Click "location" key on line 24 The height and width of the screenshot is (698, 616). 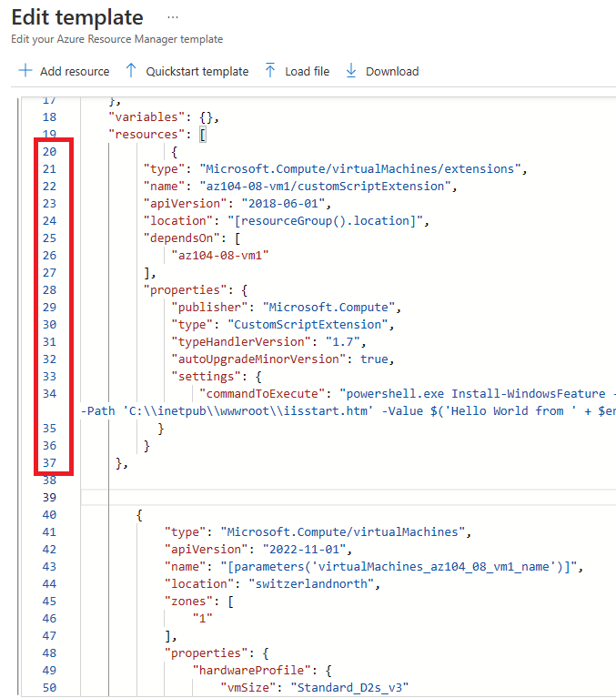click(178, 221)
